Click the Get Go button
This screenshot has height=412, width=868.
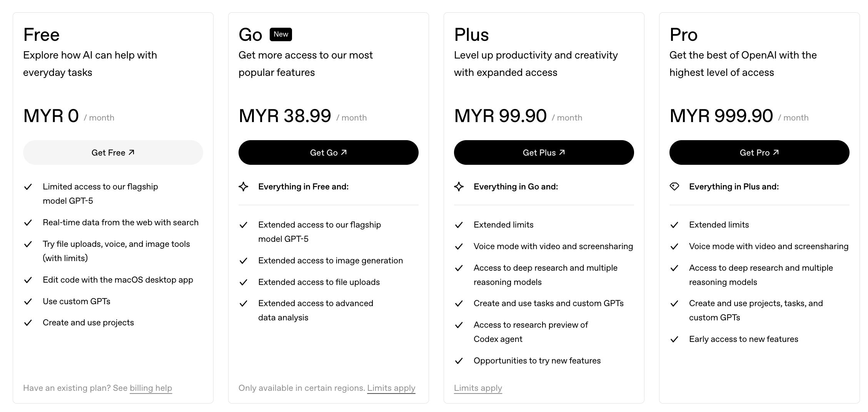(x=328, y=152)
